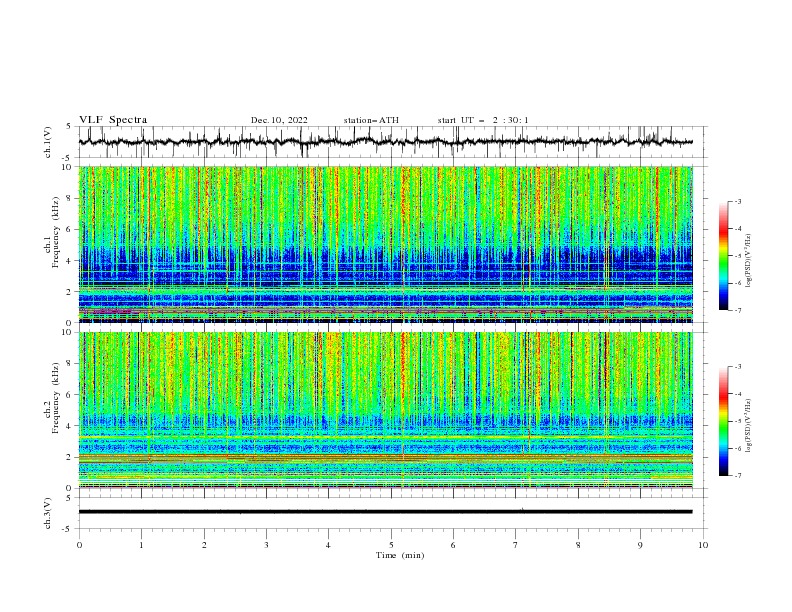Screen dimensions: 792x612
Task: Click the "VLF Spectra" title text
Action: [x=113, y=120]
